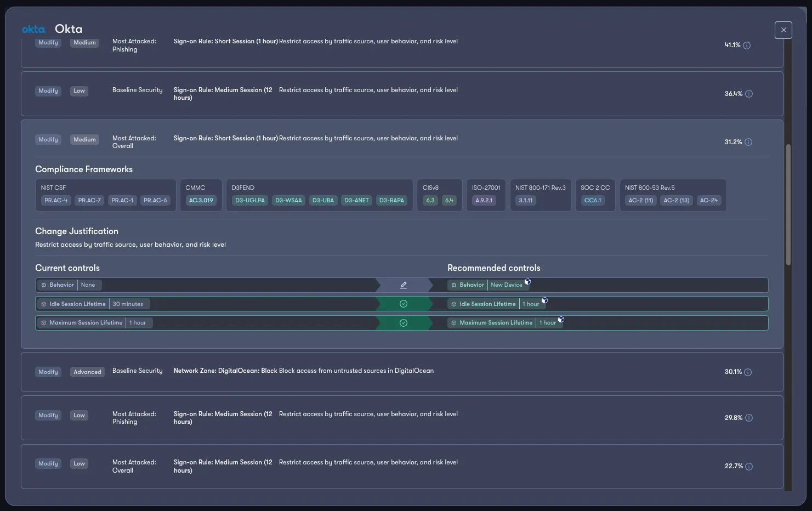This screenshot has width=812, height=511.
Task: Click the green checkmark on Maximum Session Lifetime row
Action: coord(403,322)
